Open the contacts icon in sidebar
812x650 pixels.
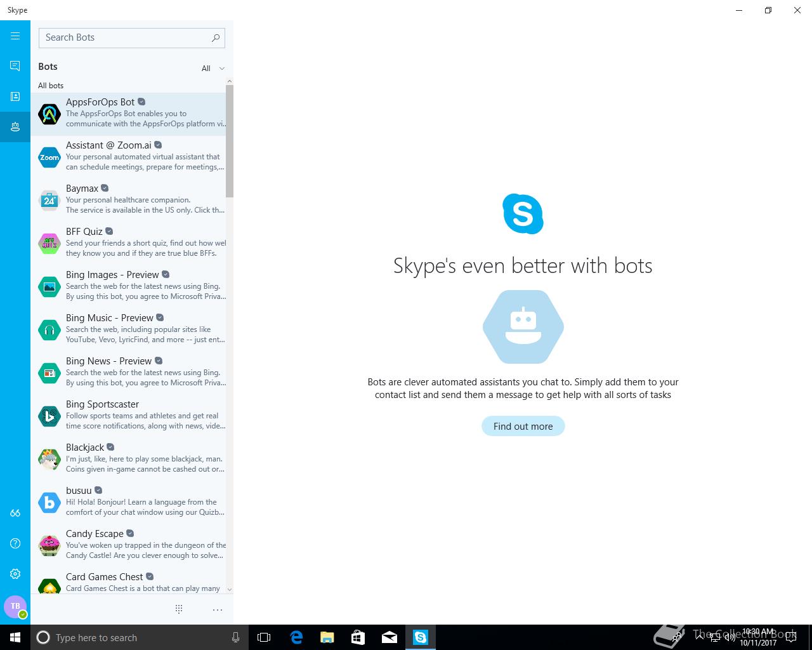click(15, 96)
